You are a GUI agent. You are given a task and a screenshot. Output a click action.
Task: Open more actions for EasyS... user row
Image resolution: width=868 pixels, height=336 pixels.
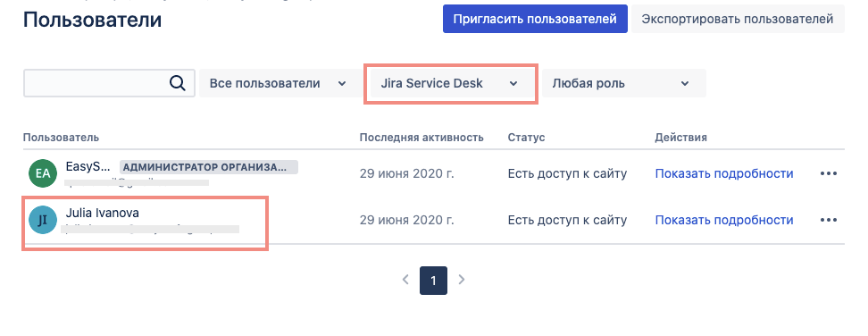click(x=828, y=173)
